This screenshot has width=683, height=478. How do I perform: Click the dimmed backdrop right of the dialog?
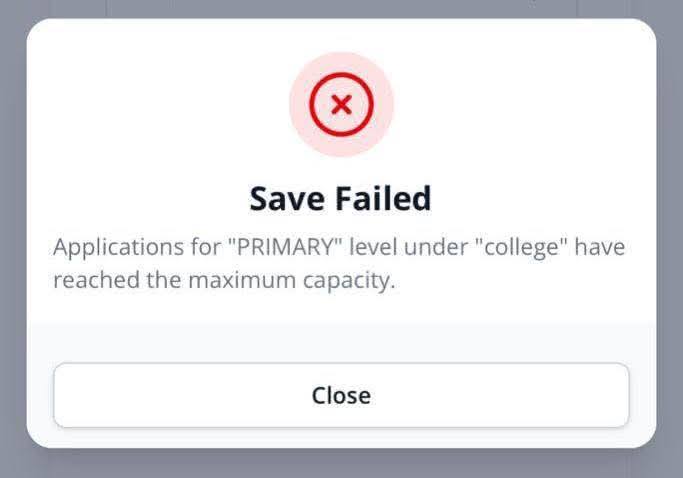[670, 240]
